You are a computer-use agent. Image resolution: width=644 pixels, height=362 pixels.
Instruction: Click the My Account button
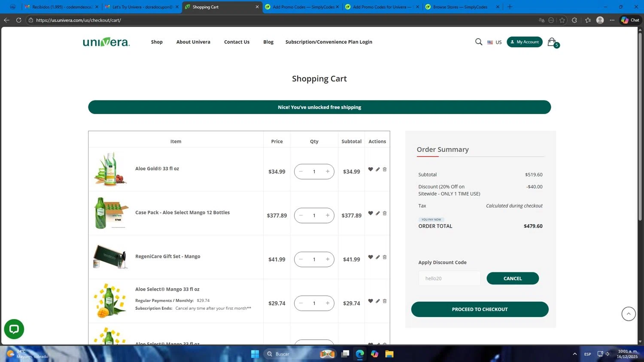click(x=525, y=42)
